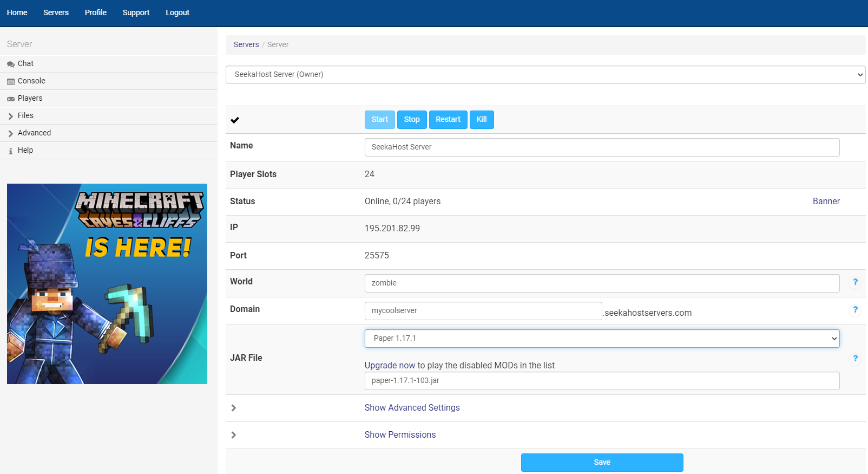The width and height of the screenshot is (868, 474).
Task: Click the Chat speech bubble icon
Action: (x=11, y=64)
